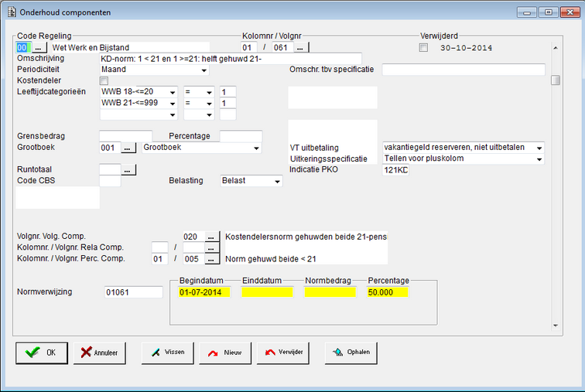The image size is (585, 392).
Task: Click the Omschrijving text field
Action: point(231,59)
